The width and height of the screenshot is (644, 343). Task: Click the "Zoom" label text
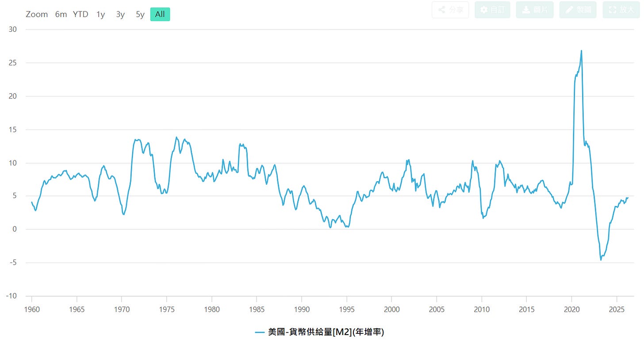pyautogui.click(x=37, y=14)
